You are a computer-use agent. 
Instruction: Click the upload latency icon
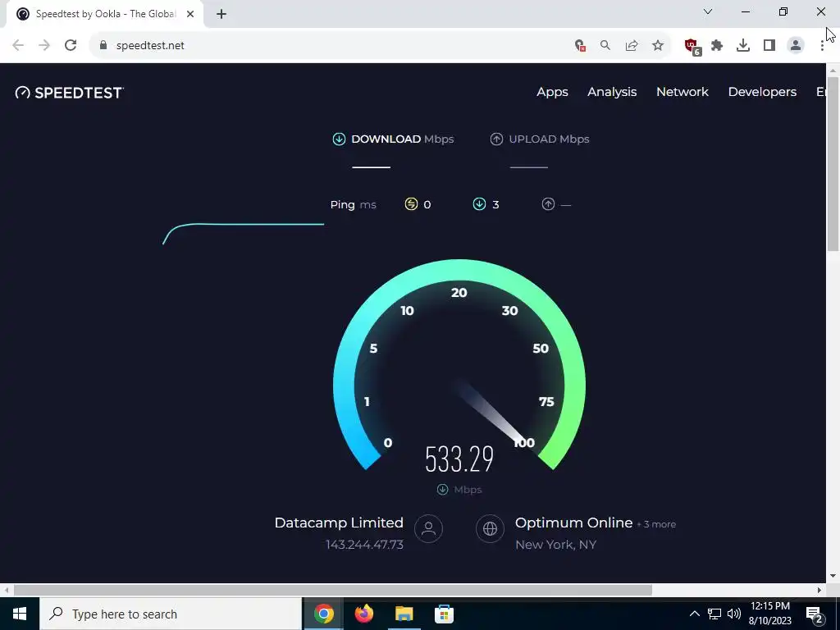click(548, 204)
